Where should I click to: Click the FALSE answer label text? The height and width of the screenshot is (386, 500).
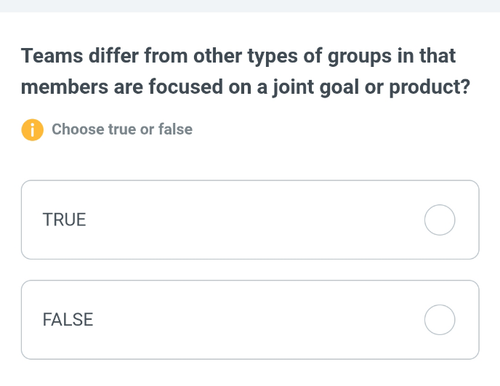pos(68,320)
